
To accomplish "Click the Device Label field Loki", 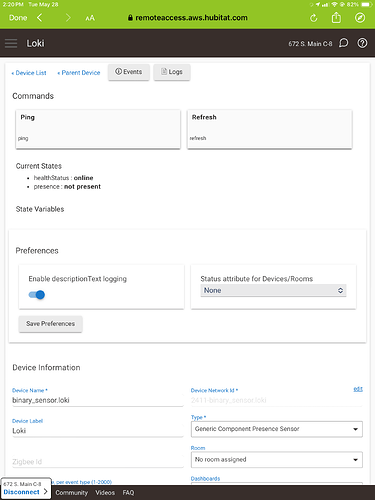I will point(98,431).
